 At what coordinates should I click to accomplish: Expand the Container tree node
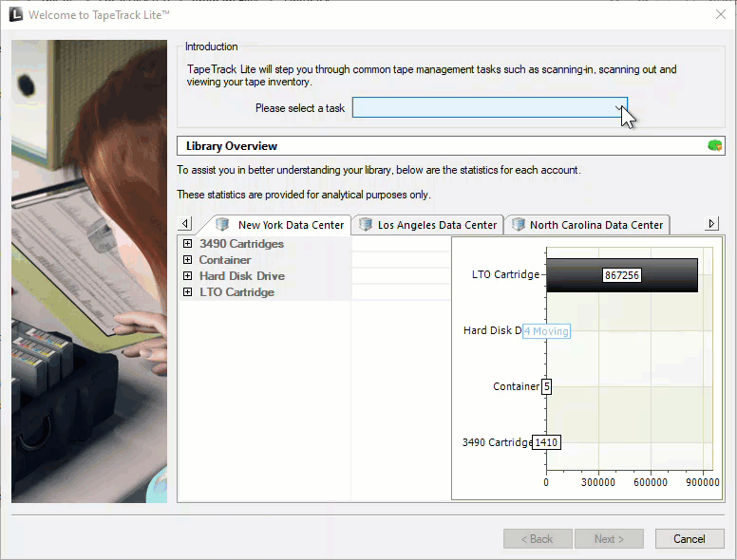click(x=187, y=260)
